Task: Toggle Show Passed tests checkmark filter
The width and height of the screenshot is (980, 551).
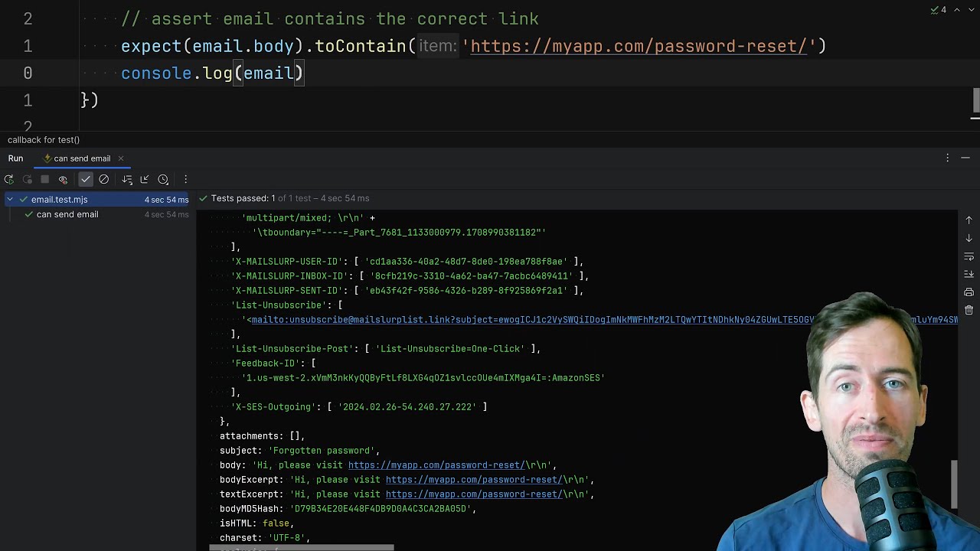Action: click(x=86, y=180)
